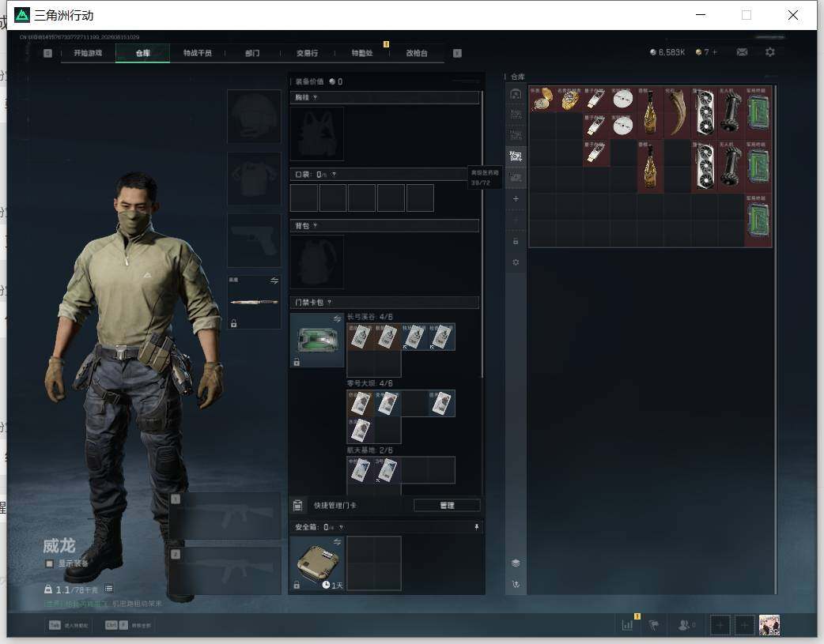Select the gold ring-like item in stash
This screenshot has width=824, height=644.
569,99
